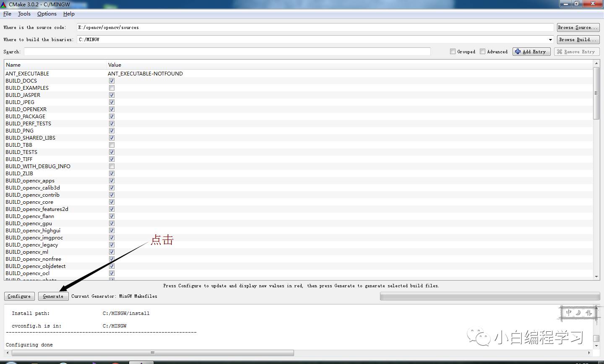
Task: Uncheck the BUILD_JASPER option
Action: (112, 95)
